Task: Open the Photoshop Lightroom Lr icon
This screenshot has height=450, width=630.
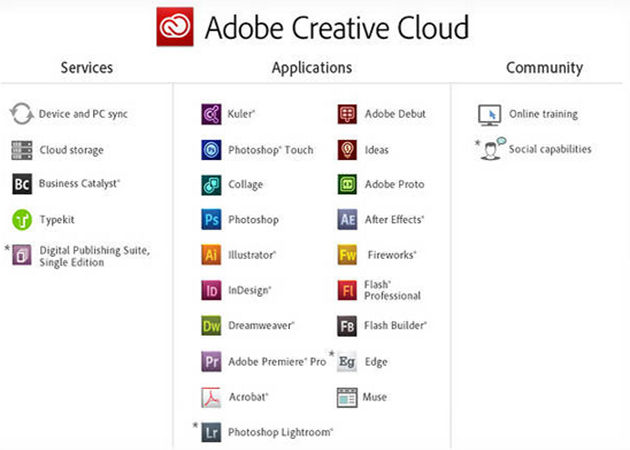Action: 211,432
